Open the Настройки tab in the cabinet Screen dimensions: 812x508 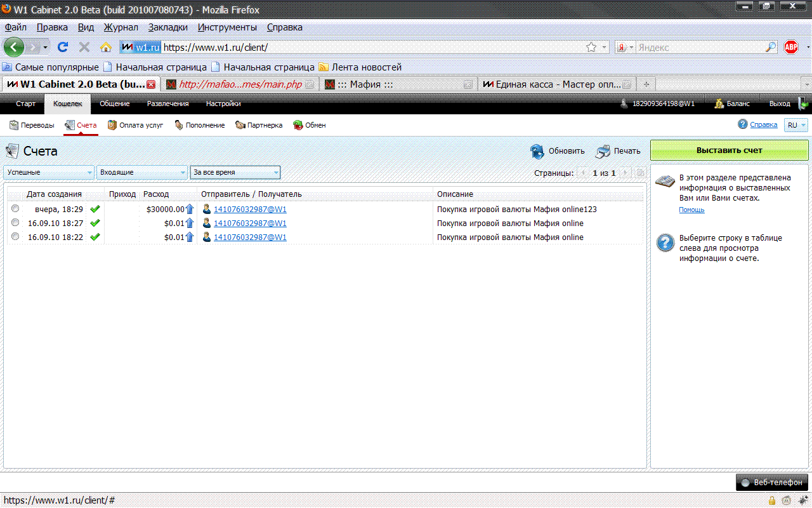pos(223,104)
